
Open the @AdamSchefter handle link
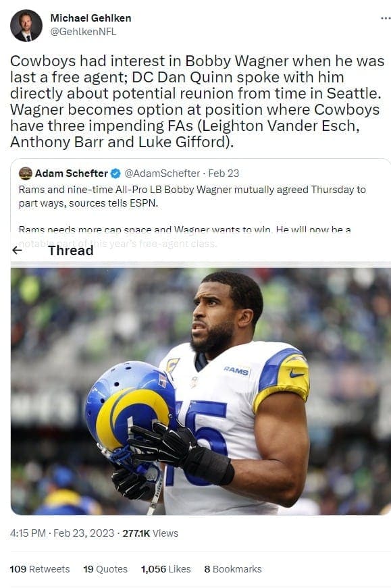pos(162,173)
